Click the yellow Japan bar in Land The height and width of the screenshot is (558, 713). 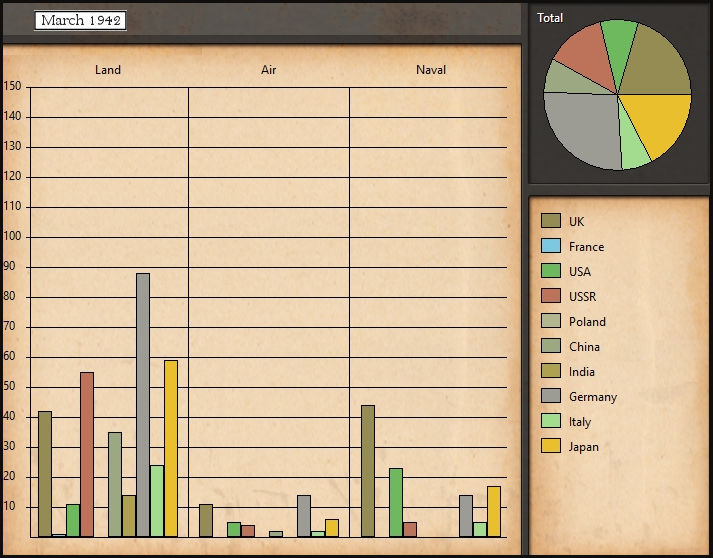coord(171,448)
